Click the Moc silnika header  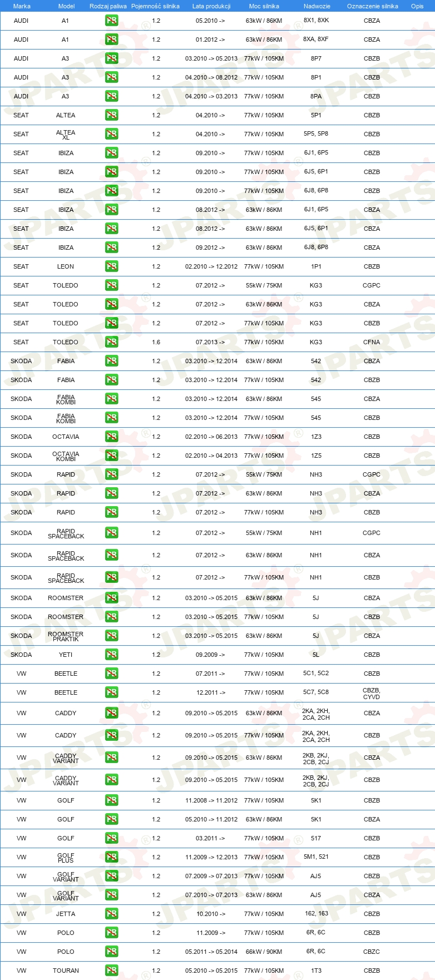click(264, 6)
